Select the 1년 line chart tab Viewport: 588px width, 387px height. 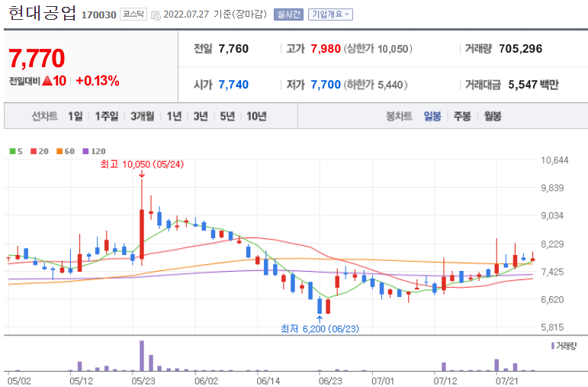coord(174,116)
